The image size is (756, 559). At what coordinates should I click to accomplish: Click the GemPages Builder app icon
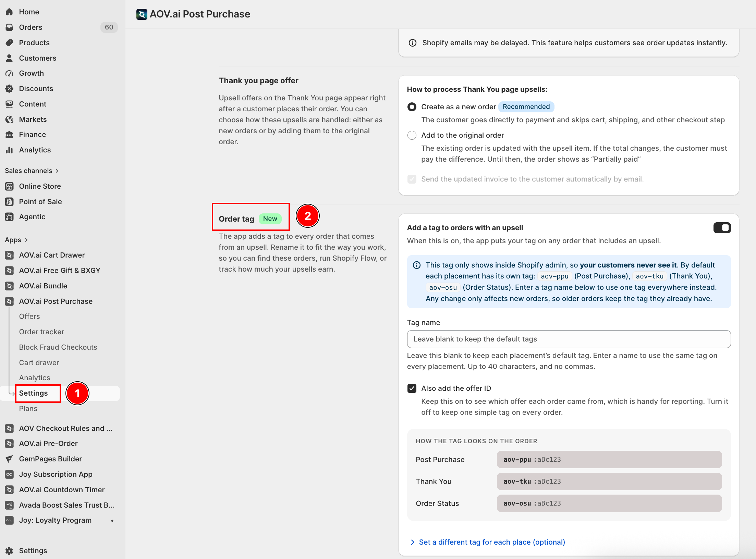tap(9, 459)
